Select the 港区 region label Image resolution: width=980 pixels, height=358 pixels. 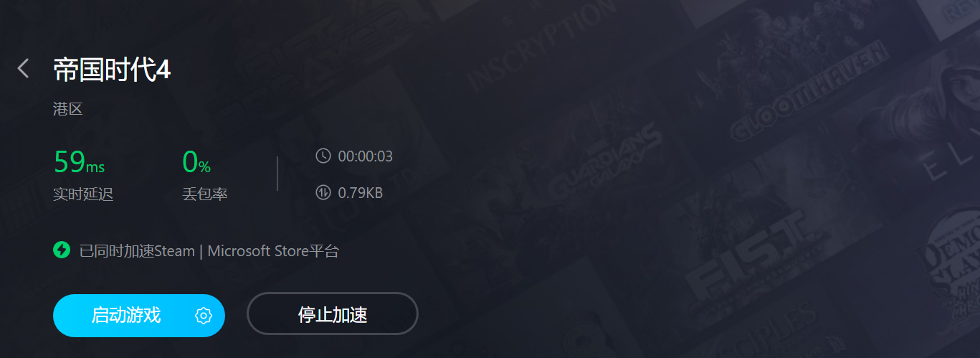click(68, 109)
